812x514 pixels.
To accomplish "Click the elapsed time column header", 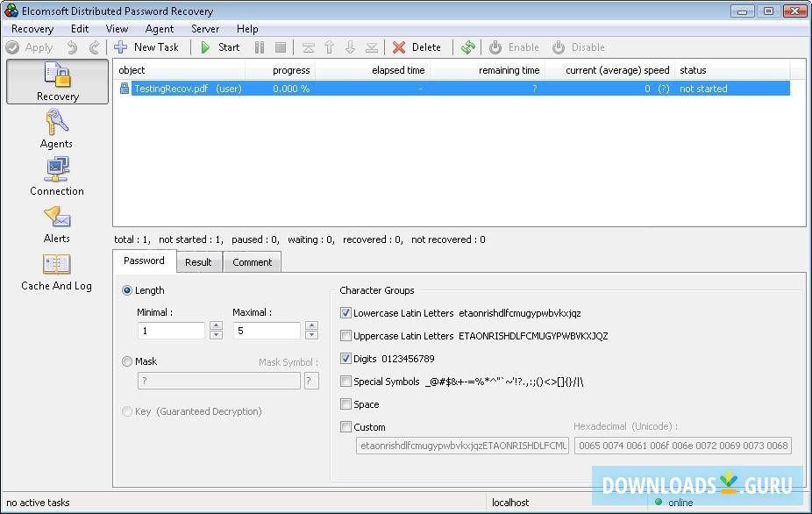I will [x=373, y=70].
